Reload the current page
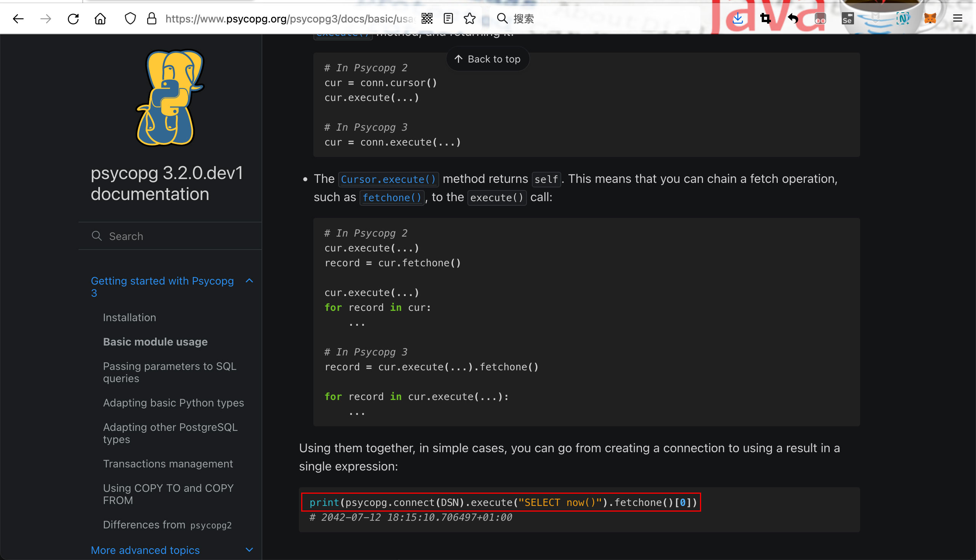Viewport: 976px width, 560px height. 73,18
